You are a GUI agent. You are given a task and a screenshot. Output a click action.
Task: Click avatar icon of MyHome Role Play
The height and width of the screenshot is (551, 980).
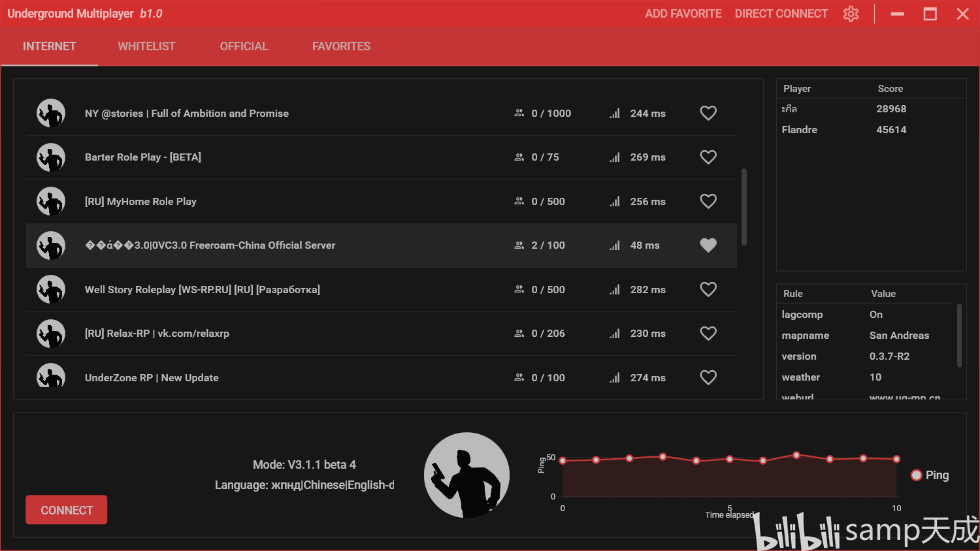(x=51, y=201)
